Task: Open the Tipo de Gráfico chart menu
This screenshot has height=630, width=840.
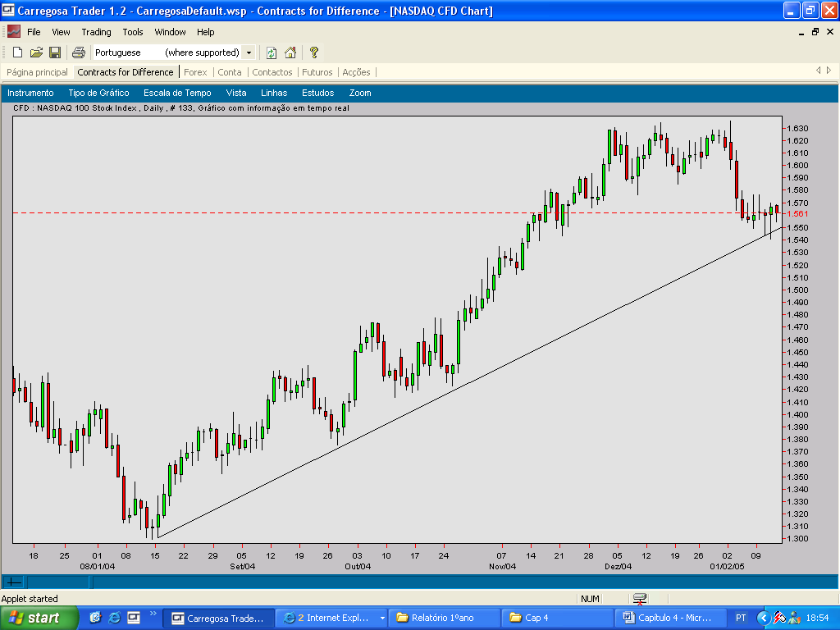Action: [98, 93]
